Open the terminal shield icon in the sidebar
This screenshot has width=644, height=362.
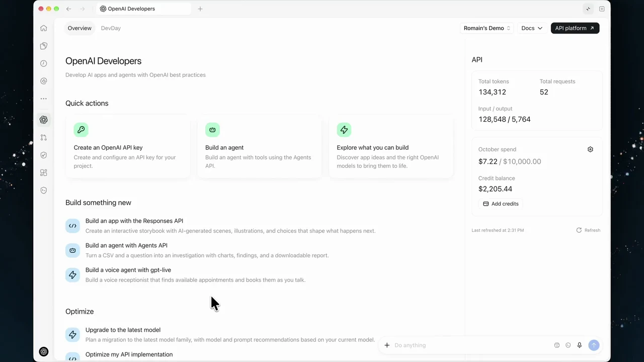(44, 191)
